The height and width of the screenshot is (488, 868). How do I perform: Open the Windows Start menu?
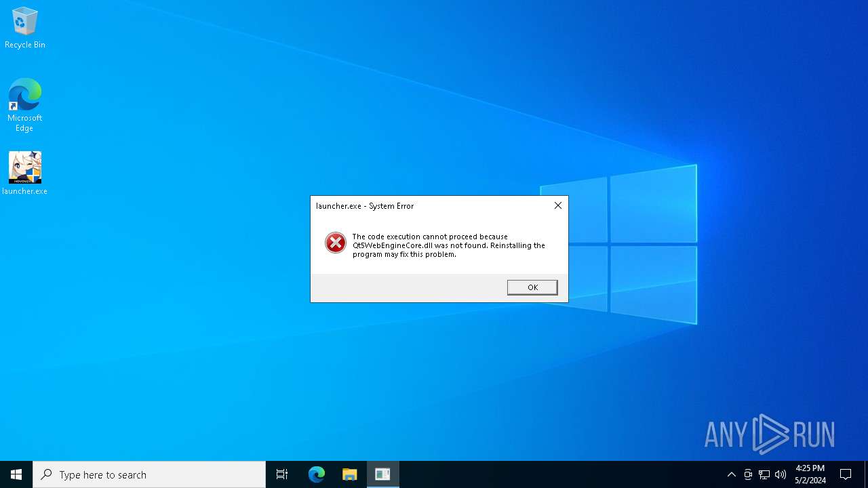click(x=16, y=474)
